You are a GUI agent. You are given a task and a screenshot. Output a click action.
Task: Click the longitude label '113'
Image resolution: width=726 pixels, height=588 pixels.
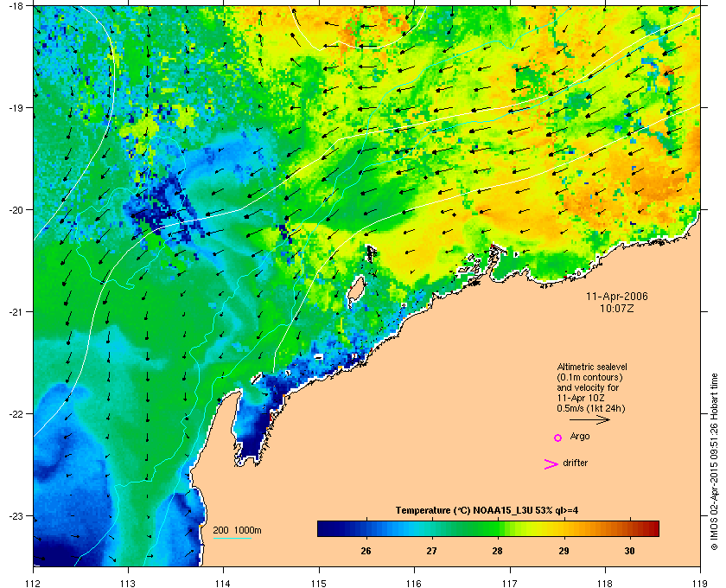[128, 584]
